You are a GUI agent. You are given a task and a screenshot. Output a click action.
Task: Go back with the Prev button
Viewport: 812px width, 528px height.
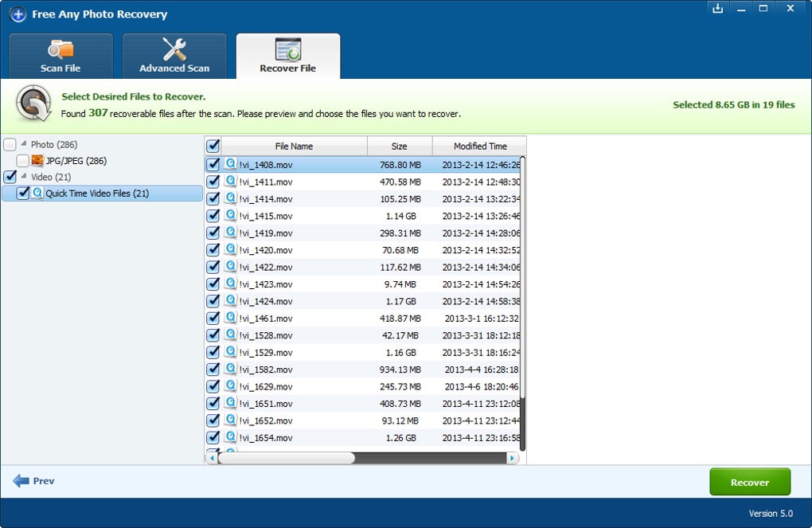pyautogui.click(x=33, y=481)
